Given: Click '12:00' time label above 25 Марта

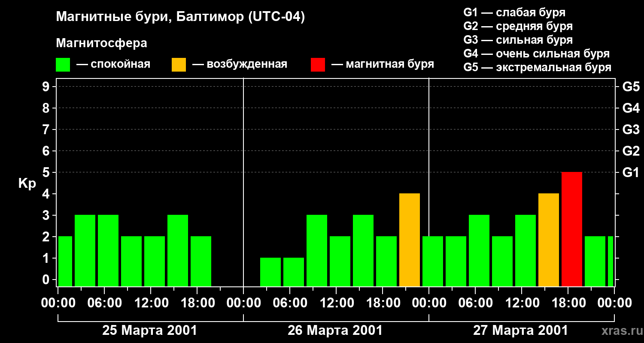Looking at the screenshot, I should [x=151, y=303].
